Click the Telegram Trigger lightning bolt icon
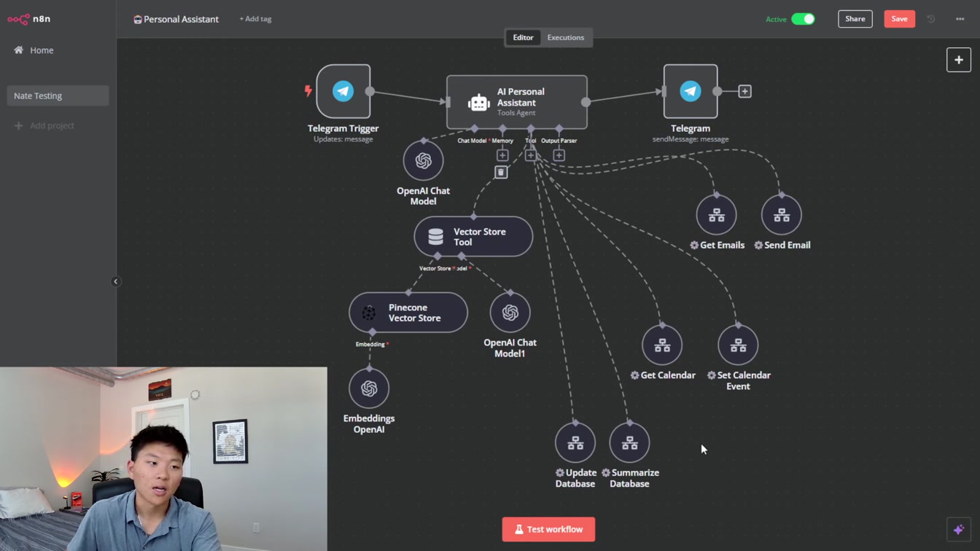 pyautogui.click(x=308, y=91)
